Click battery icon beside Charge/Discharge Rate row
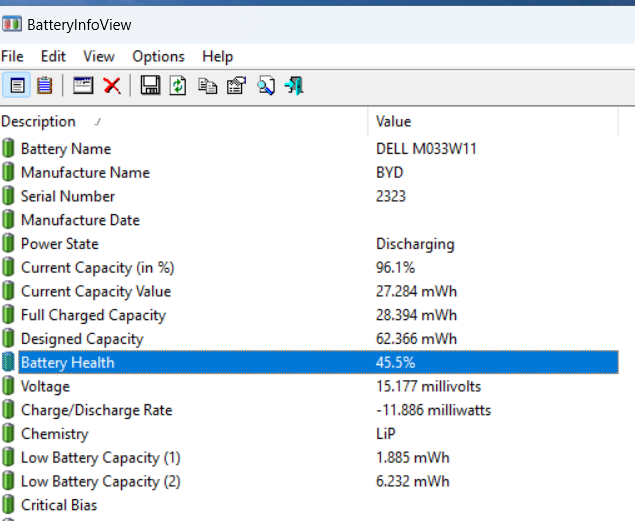635x521 pixels. (8, 410)
